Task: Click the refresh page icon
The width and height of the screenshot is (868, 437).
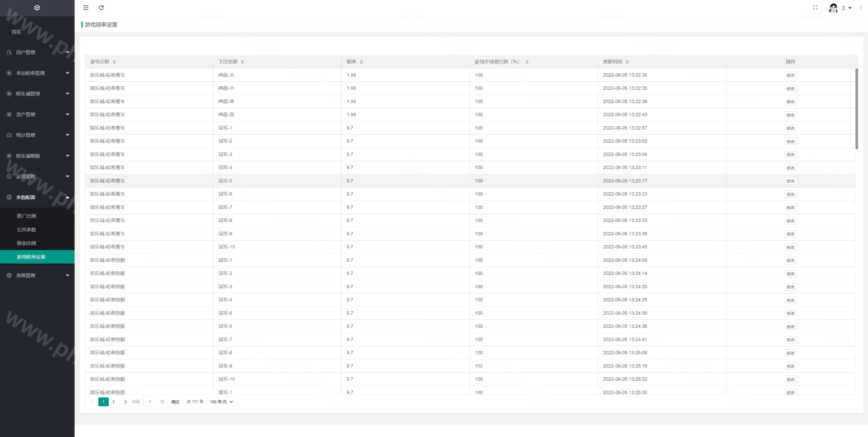Action: pos(101,7)
